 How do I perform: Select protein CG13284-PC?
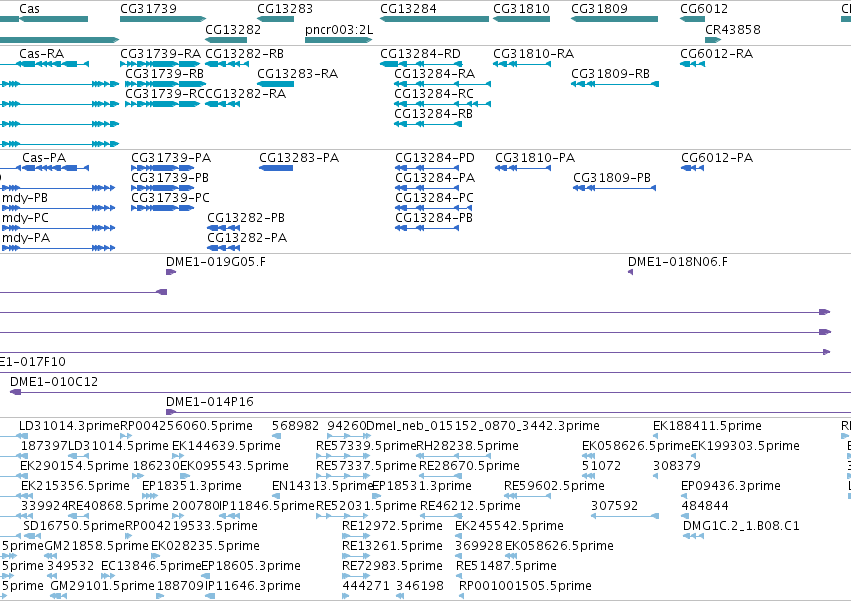pos(434,198)
